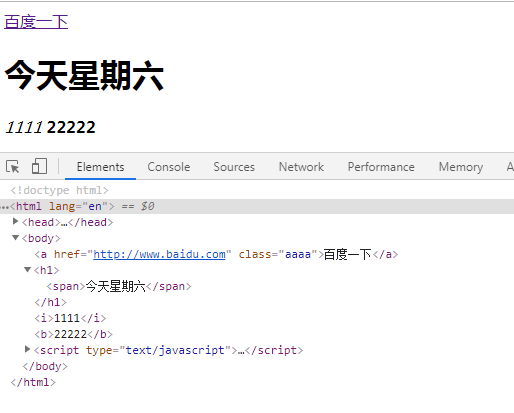Open the Console tab
The height and width of the screenshot is (413, 514).
coord(169,167)
